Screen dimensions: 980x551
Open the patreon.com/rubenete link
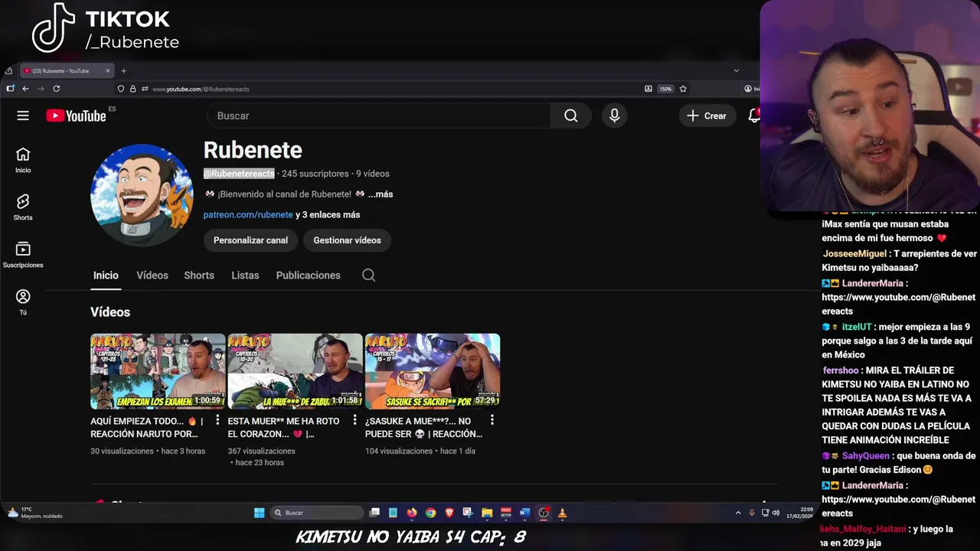pyautogui.click(x=248, y=215)
